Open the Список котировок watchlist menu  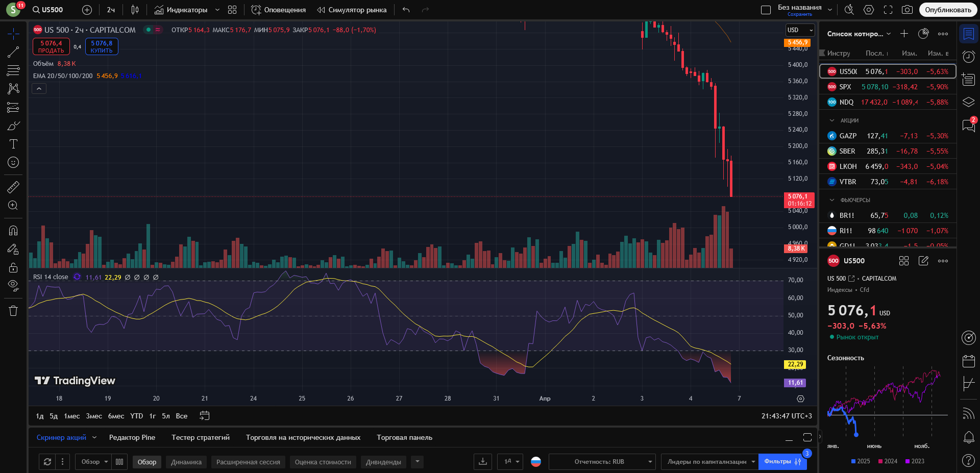coord(859,34)
